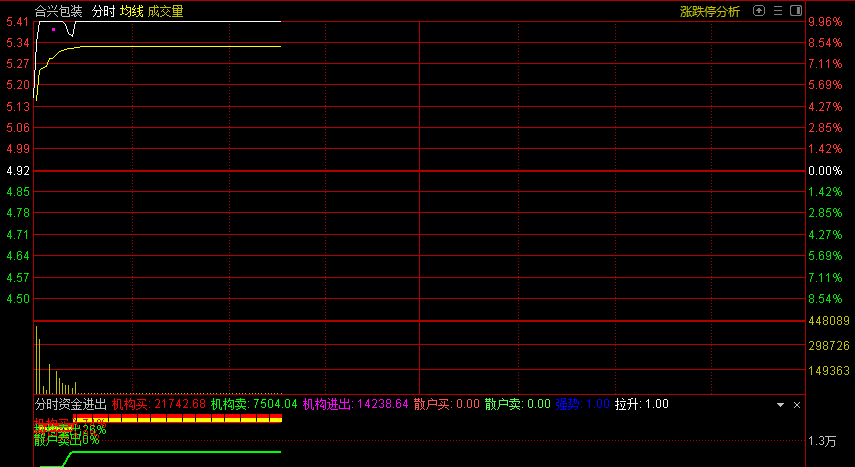Select the 分时 chart tab
This screenshot has height=467, width=855.
[103, 12]
